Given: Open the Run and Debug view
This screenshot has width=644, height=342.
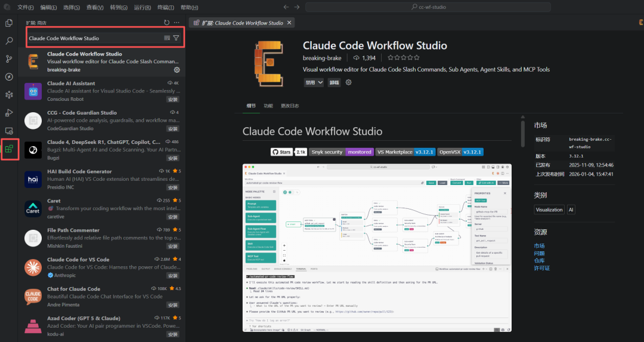Looking at the screenshot, I should coord(9,113).
